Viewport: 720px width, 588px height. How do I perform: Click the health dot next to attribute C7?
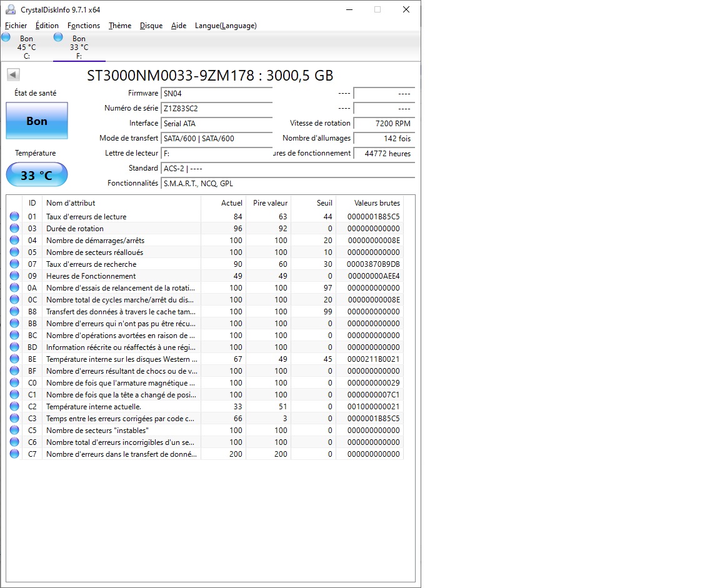(x=14, y=454)
